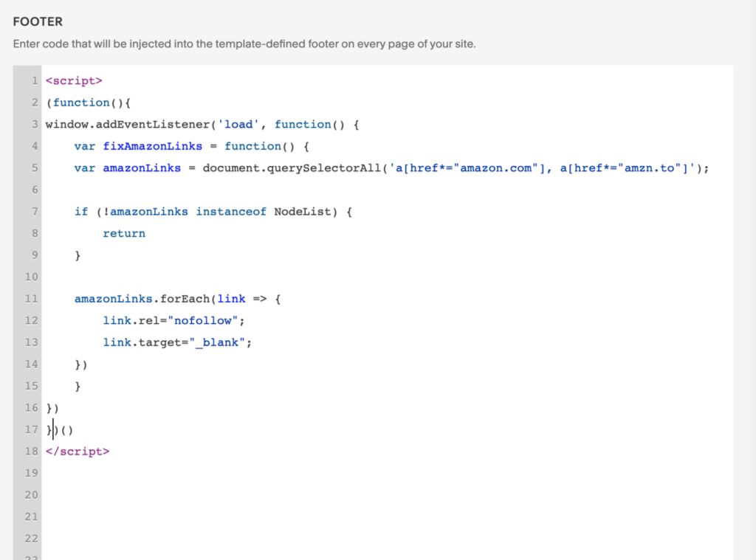Viewport: 756px width, 560px height.
Task: Click the nofollow string on line 12
Action: (205, 320)
